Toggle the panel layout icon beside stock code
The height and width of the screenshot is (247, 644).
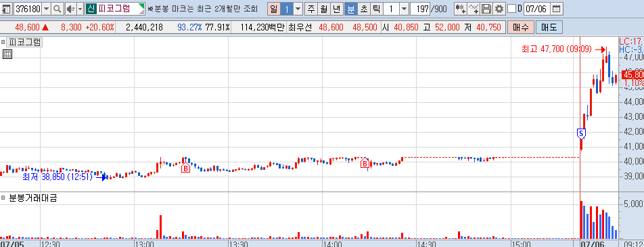[x=7, y=9]
